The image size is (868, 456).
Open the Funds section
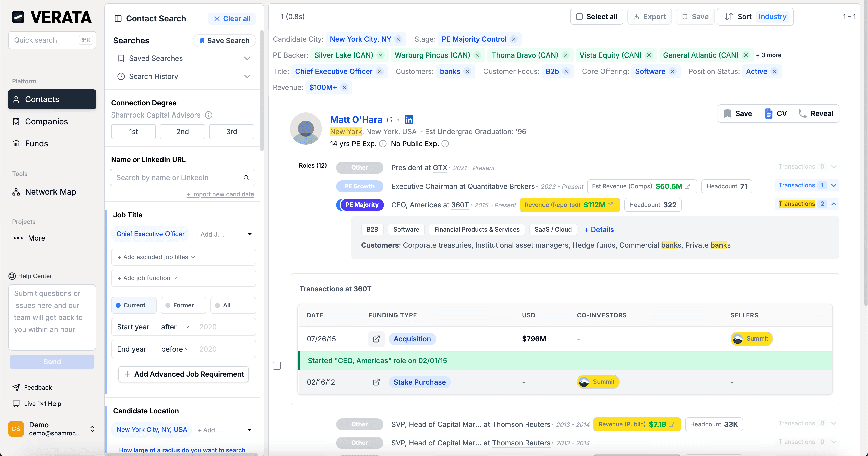[36, 143]
